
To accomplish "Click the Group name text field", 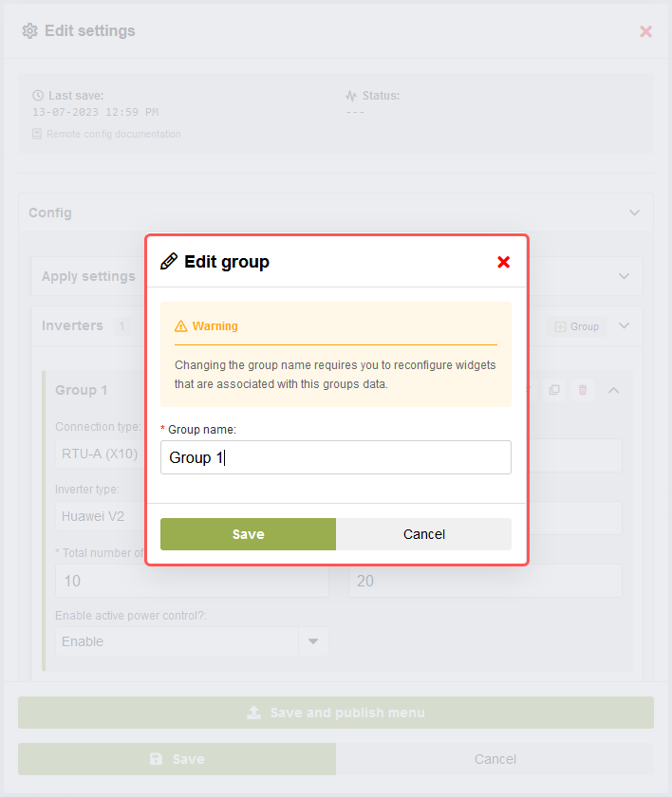I will 335,457.
